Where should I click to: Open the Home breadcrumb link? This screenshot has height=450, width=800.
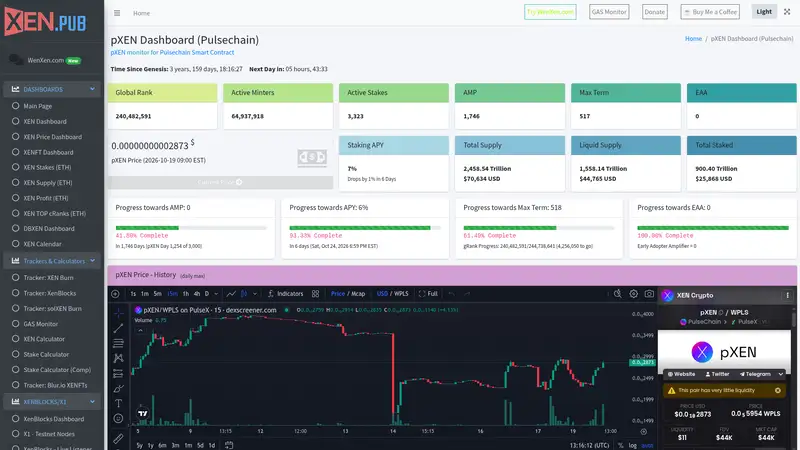693,39
